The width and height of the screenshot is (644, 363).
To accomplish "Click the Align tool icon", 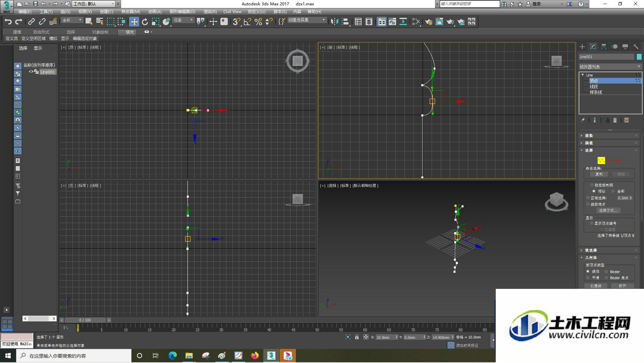I will [x=345, y=22].
